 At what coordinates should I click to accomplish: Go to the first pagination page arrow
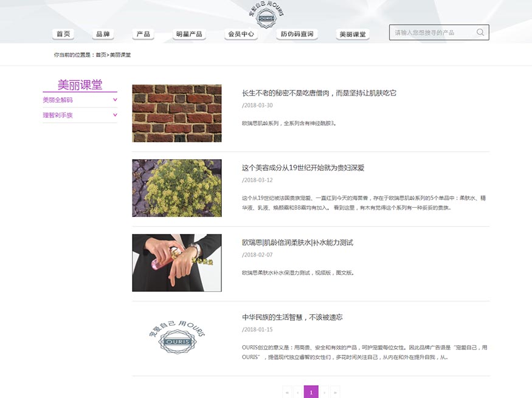(x=288, y=393)
